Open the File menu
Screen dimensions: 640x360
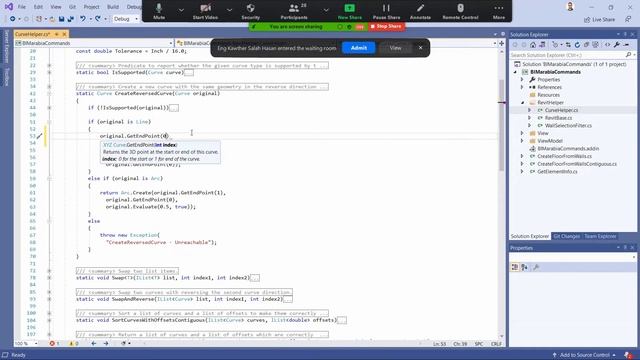pyautogui.click(x=22, y=7)
